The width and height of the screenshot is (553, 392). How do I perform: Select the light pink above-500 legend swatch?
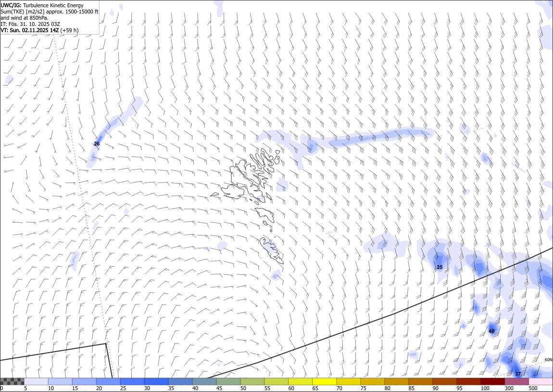coord(540,381)
